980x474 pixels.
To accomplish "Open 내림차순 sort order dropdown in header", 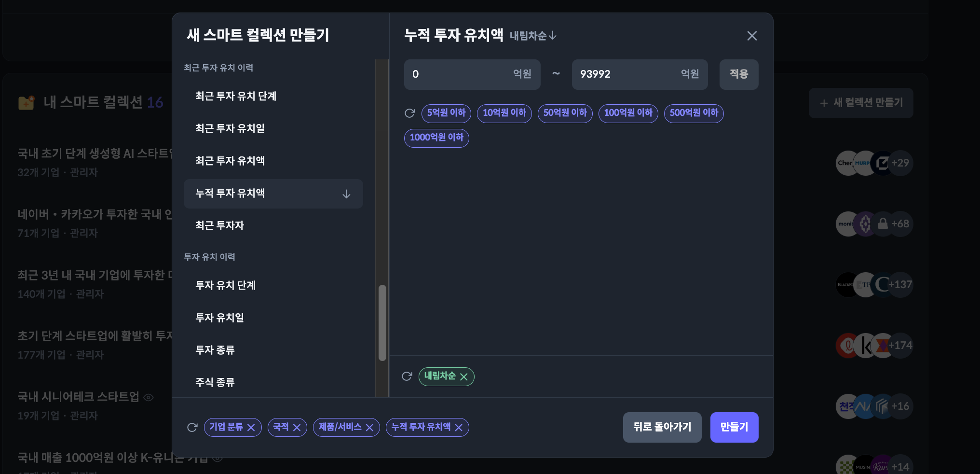I will click(533, 36).
